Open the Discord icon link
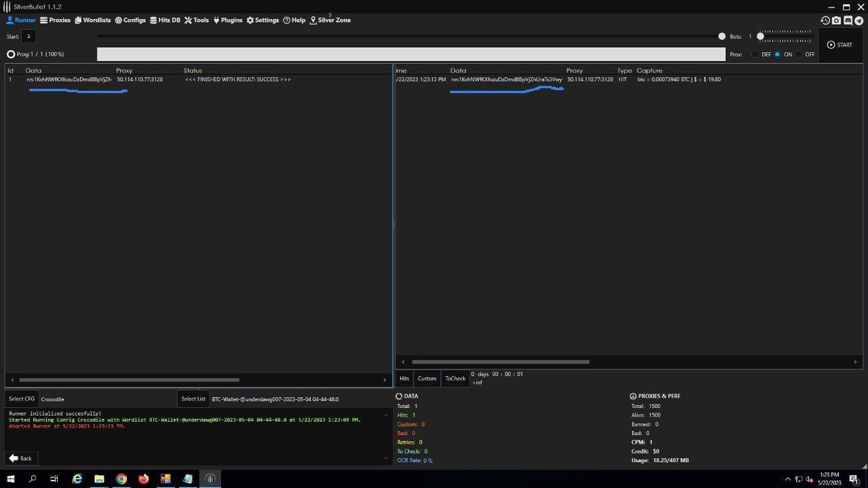 click(848, 20)
